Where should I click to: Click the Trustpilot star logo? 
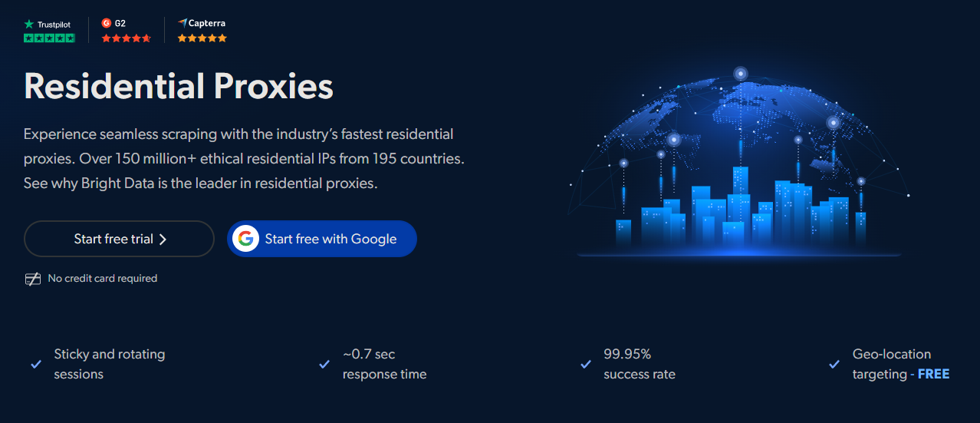tap(29, 24)
